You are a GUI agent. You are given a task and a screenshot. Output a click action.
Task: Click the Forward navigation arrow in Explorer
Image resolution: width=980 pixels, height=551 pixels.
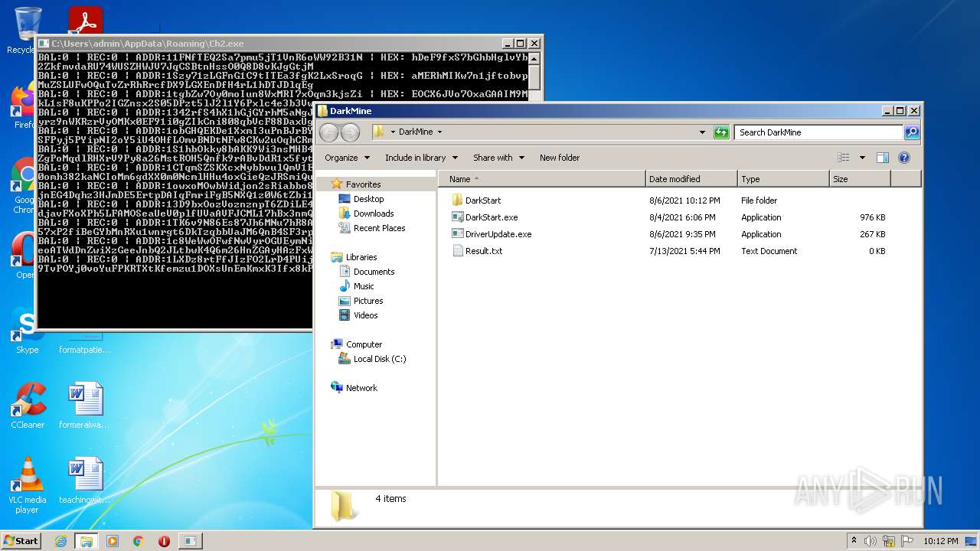point(350,132)
